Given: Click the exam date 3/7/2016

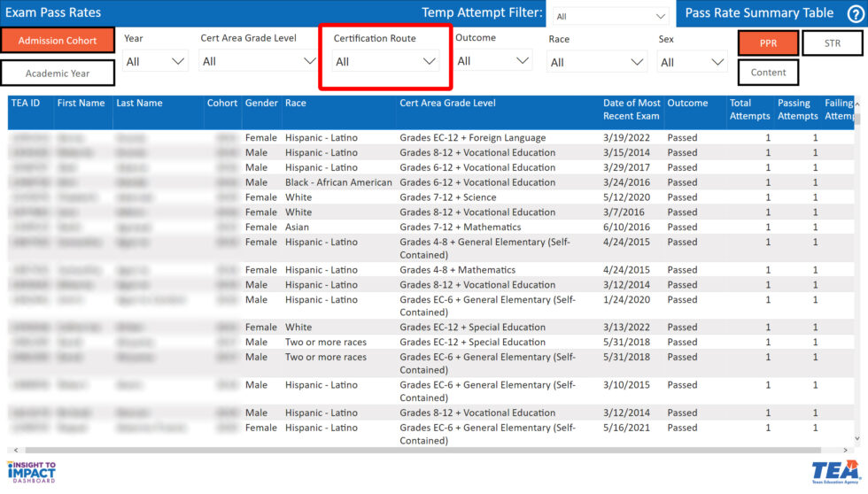Looking at the screenshot, I should point(624,212).
